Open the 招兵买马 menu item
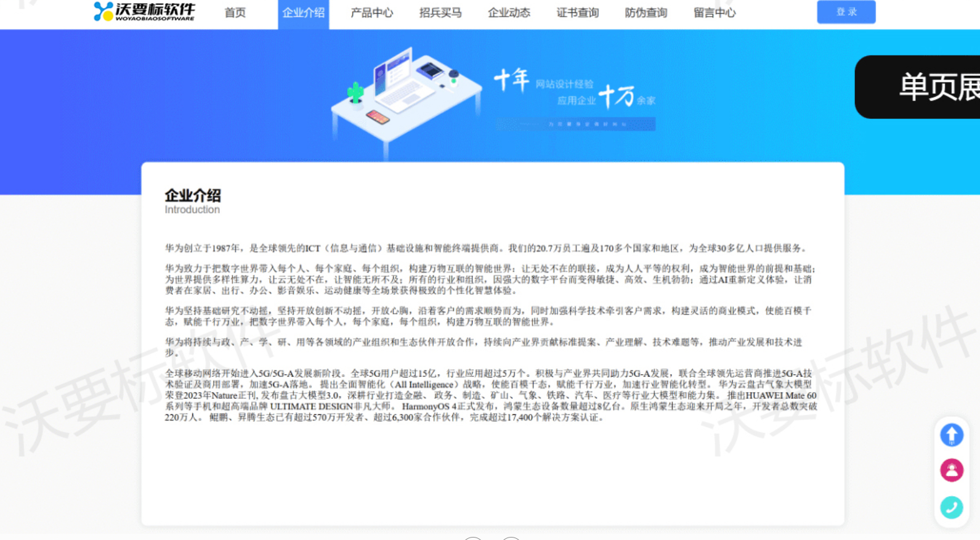 tap(440, 12)
